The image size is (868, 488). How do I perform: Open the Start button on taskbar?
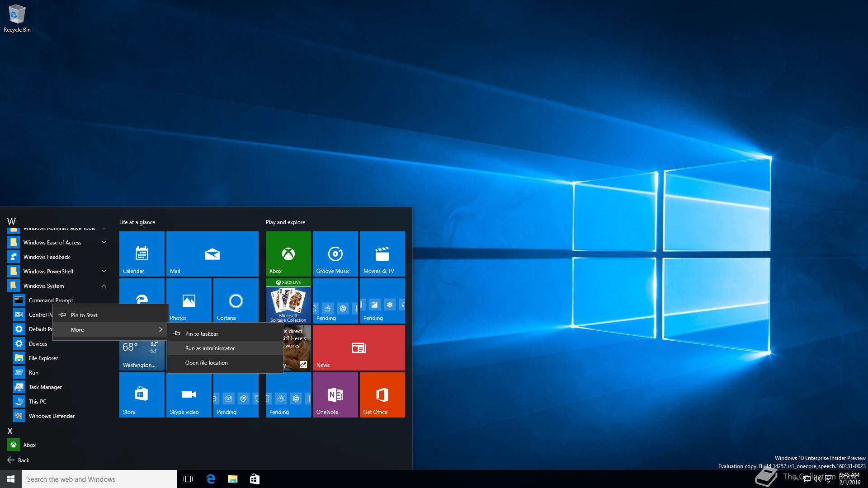click(11, 479)
